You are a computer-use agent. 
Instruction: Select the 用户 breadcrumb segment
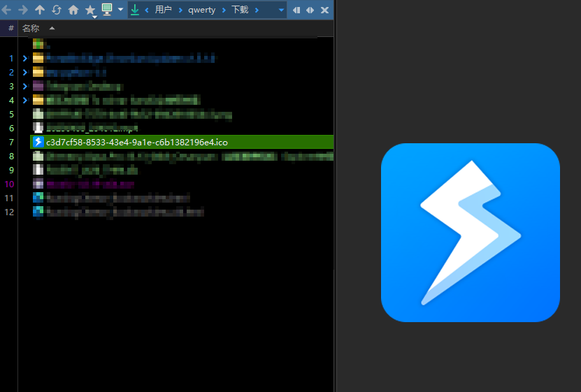[x=163, y=10]
